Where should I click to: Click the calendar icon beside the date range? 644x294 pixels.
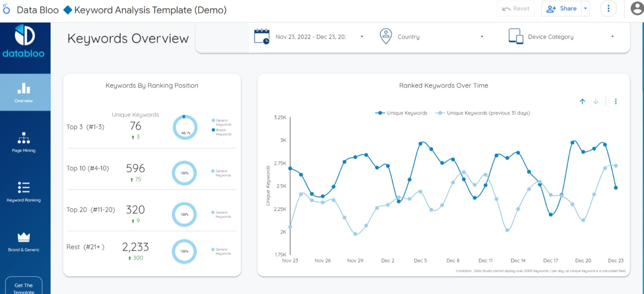click(x=262, y=37)
